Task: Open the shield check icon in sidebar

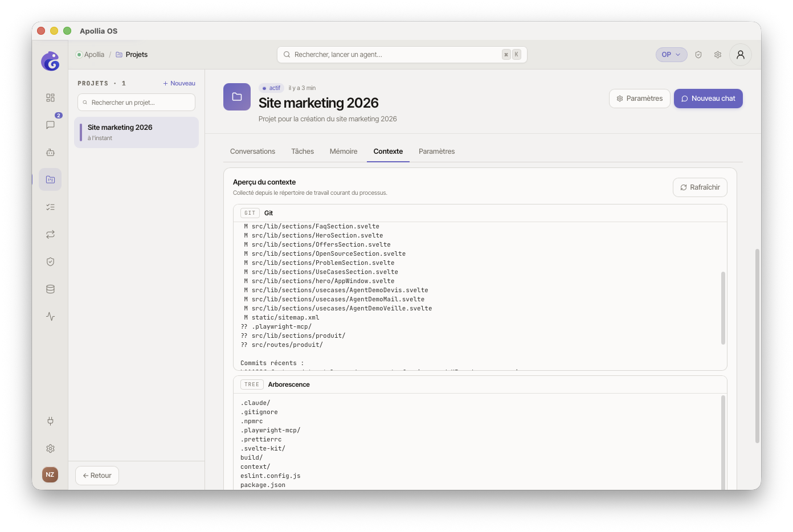Action: (50, 261)
